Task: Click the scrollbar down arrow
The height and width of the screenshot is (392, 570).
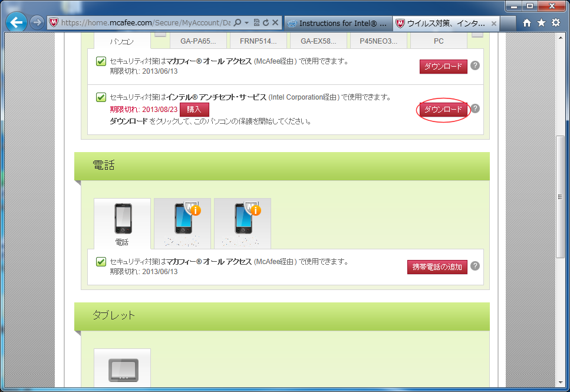Action: click(560, 382)
